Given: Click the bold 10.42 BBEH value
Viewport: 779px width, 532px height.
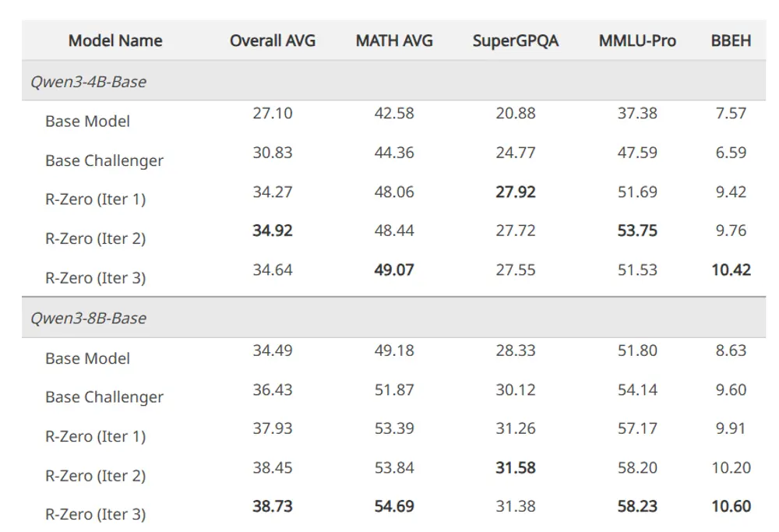Looking at the screenshot, I should click(x=731, y=270).
